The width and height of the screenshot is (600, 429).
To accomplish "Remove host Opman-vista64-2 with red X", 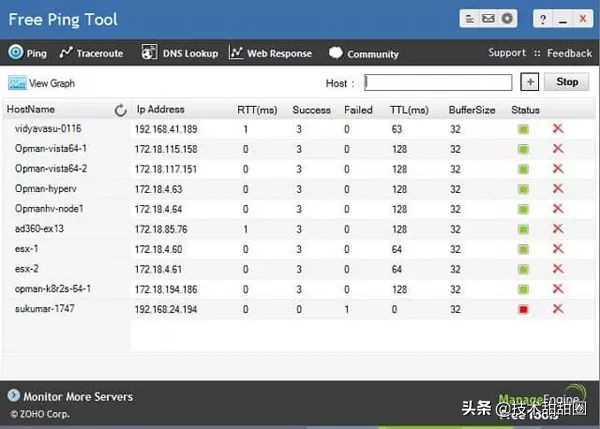I will pyautogui.click(x=558, y=168).
